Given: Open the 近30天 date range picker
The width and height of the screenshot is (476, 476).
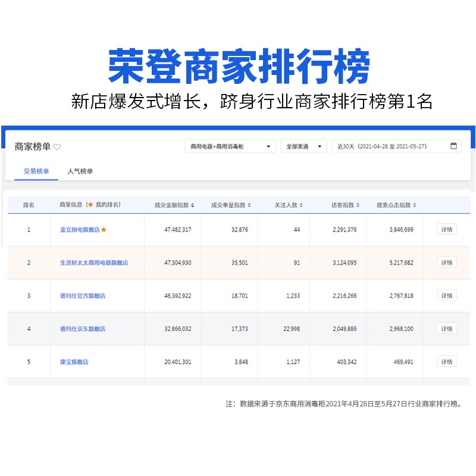Looking at the screenshot, I should [x=396, y=146].
